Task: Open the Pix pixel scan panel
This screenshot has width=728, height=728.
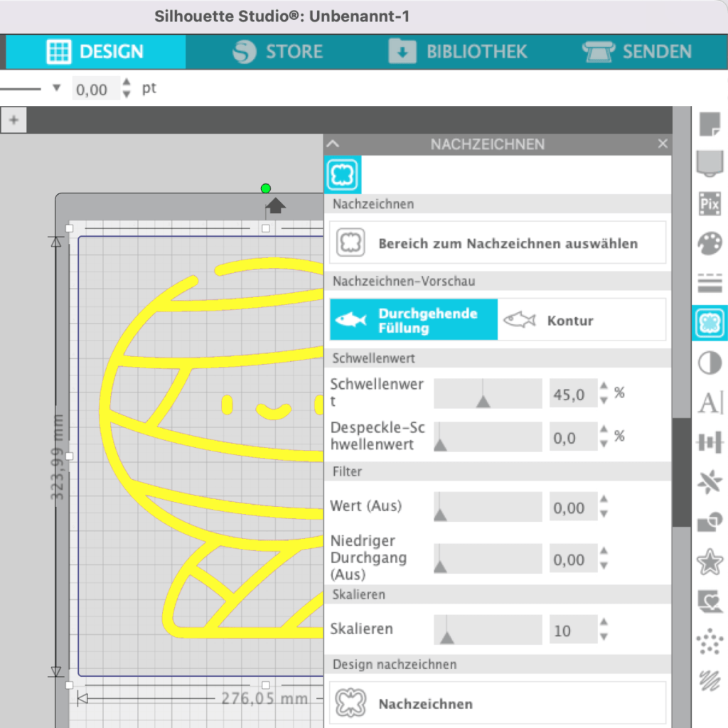Action: (710, 204)
